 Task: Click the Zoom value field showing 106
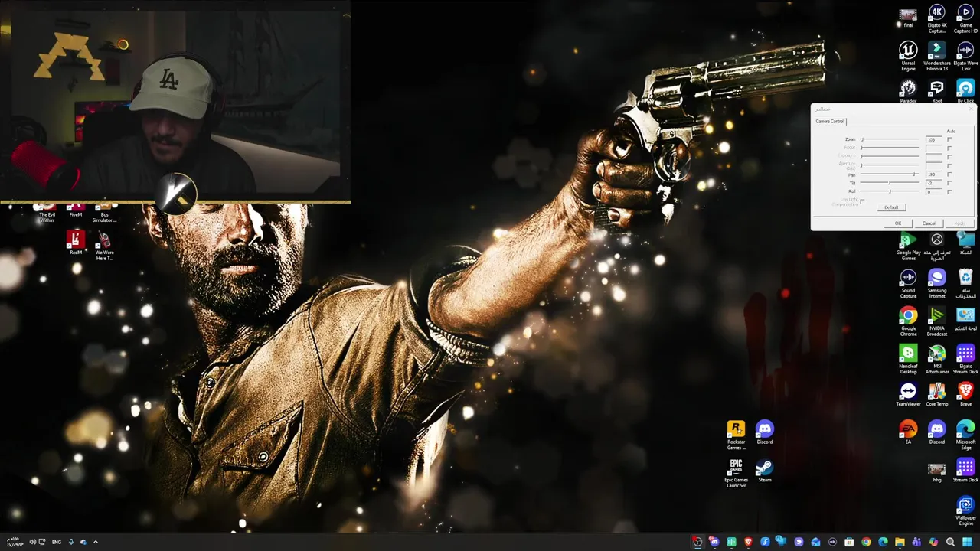click(x=934, y=139)
